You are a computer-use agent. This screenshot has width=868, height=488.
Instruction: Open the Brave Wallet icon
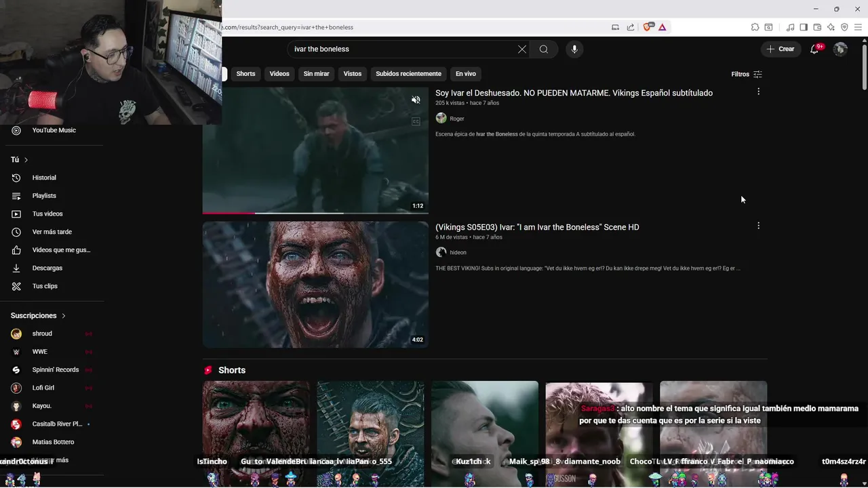(x=817, y=27)
